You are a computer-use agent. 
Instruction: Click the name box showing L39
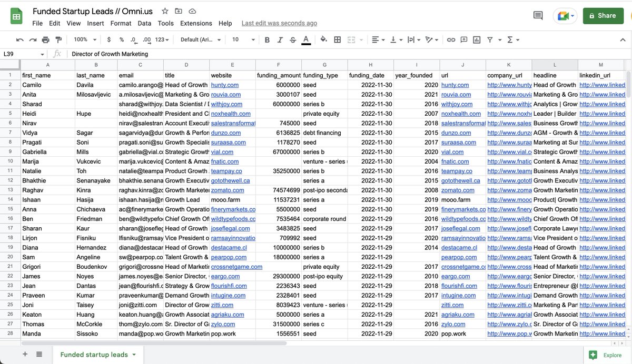24,54
